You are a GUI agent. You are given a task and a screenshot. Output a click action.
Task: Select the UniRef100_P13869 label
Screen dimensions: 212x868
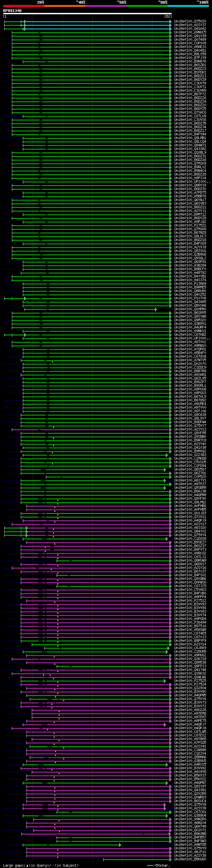coord(190,284)
